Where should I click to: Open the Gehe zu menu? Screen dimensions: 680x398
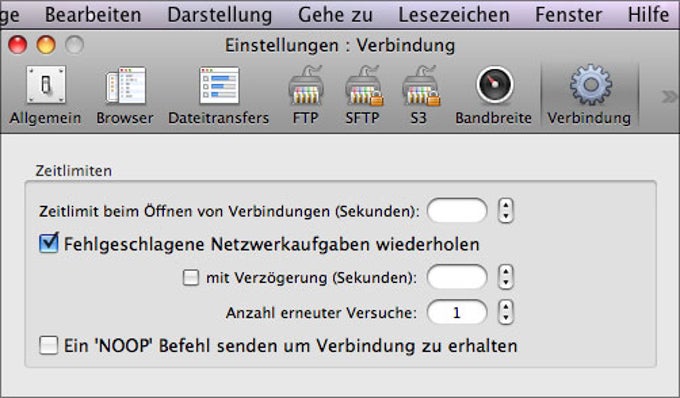[x=335, y=14]
